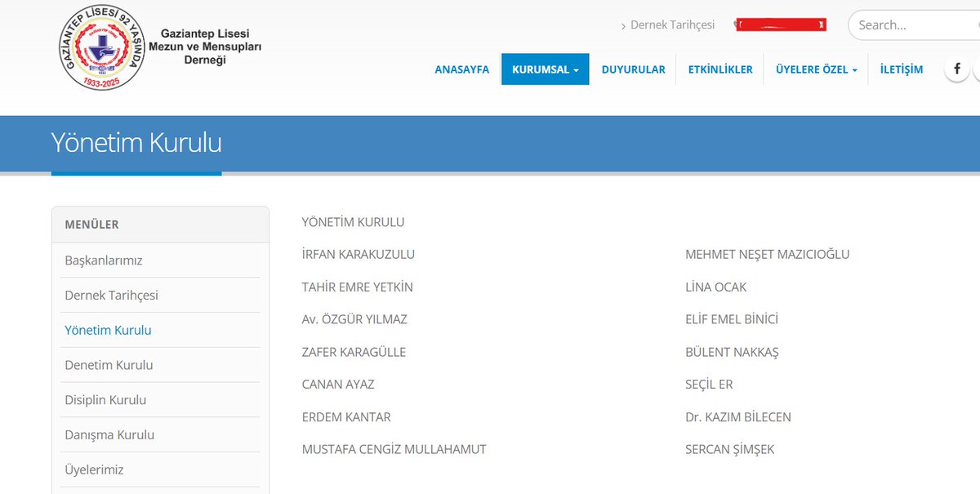
Task: Click the name LİNA OCAK
Action: point(716,287)
